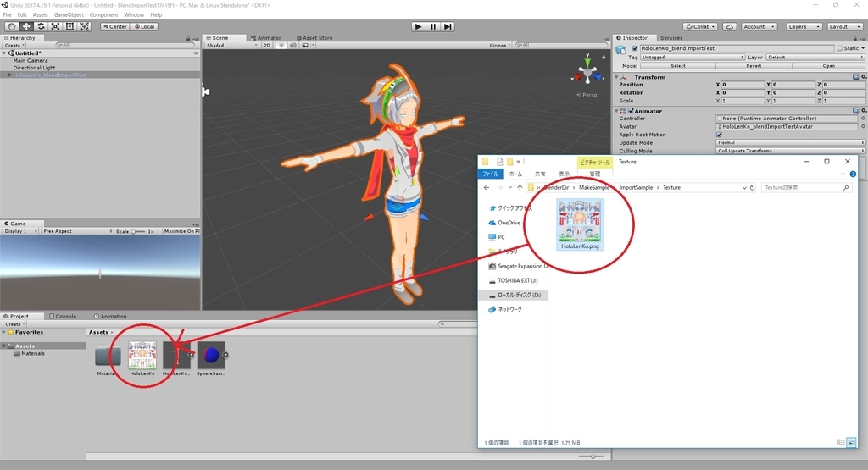Switch to the Console tab
Image resolution: width=868 pixels, height=470 pixels.
pos(63,316)
